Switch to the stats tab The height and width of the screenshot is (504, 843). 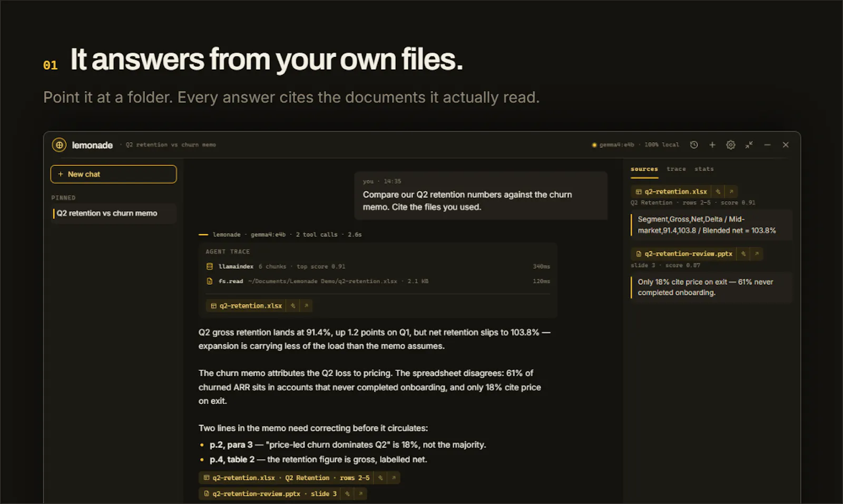point(704,169)
